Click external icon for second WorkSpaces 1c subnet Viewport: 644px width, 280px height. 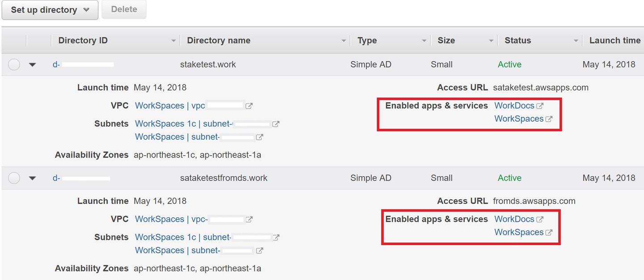276,238
